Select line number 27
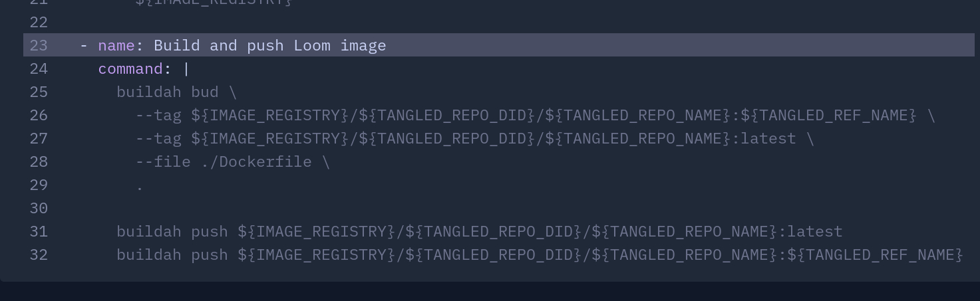The image size is (980, 301). coord(39,138)
